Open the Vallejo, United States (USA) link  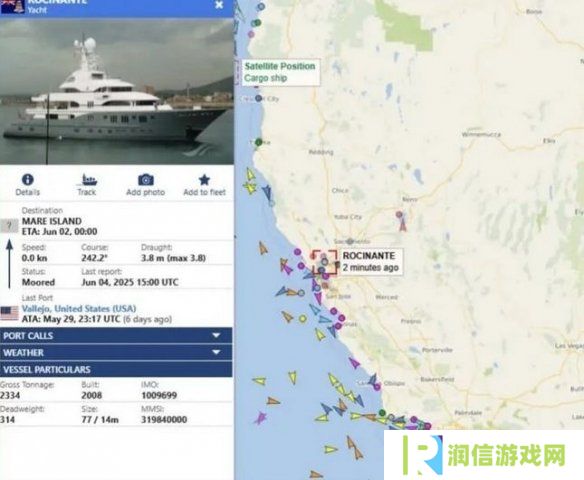tap(79, 309)
